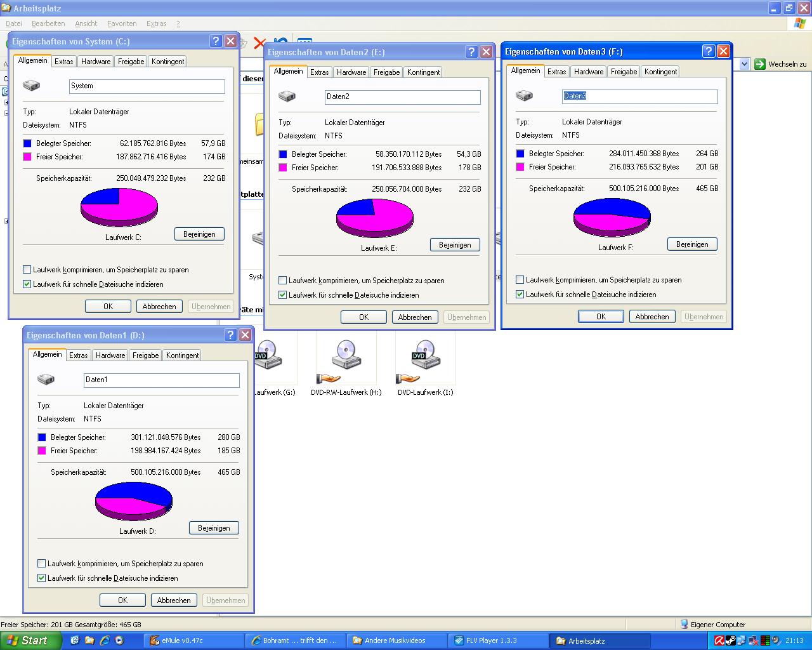Open the Ansicht menu

86,23
